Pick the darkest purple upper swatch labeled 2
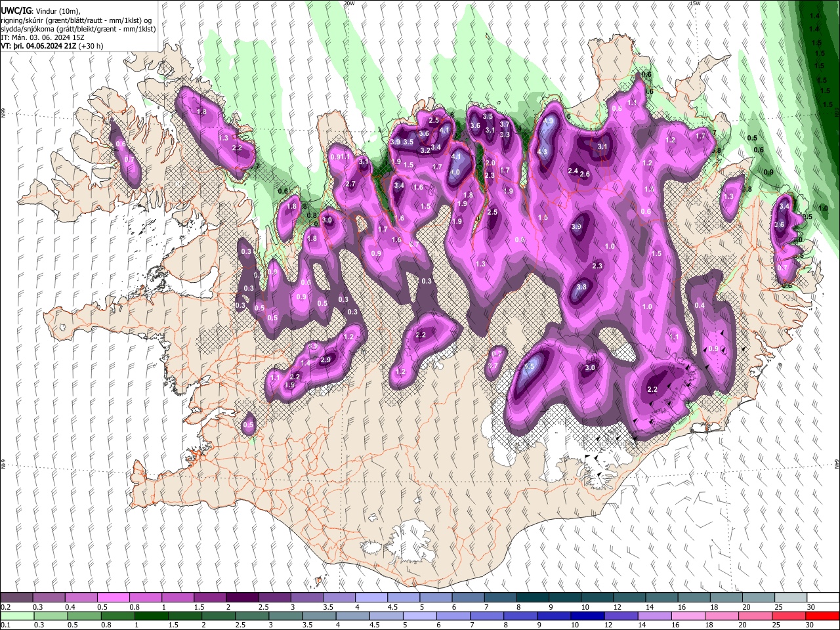The height and width of the screenshot is (630, 840). tap(241, 598)
